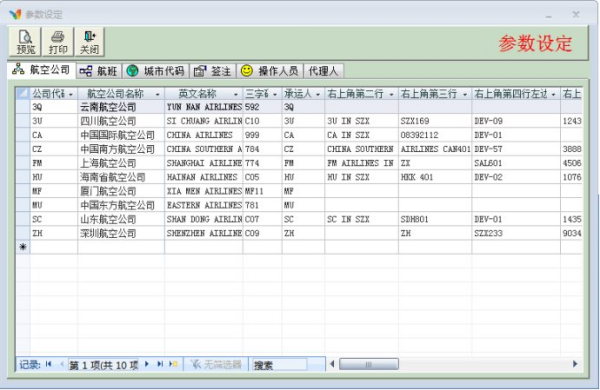Click cell EASTERN AIRLINES

click(x=204, y=205)
